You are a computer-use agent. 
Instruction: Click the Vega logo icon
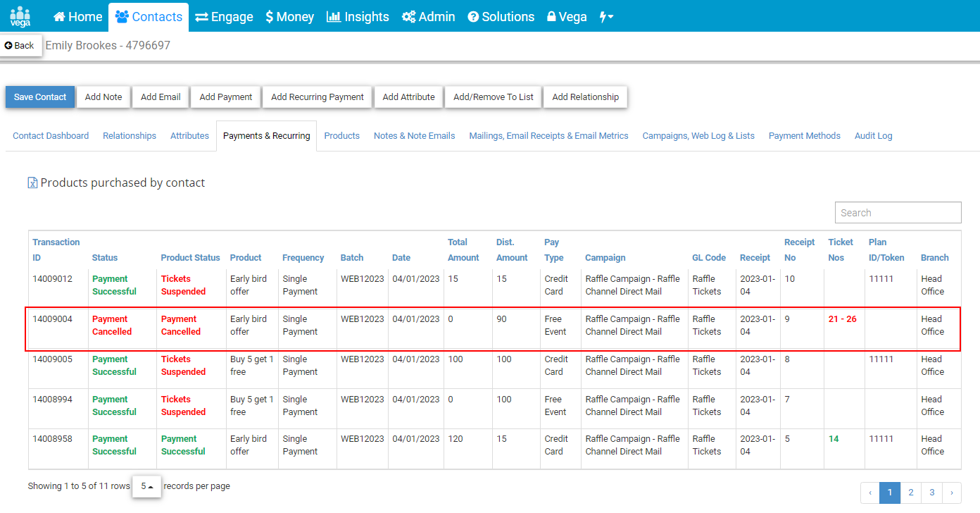[x=20, y=16]
